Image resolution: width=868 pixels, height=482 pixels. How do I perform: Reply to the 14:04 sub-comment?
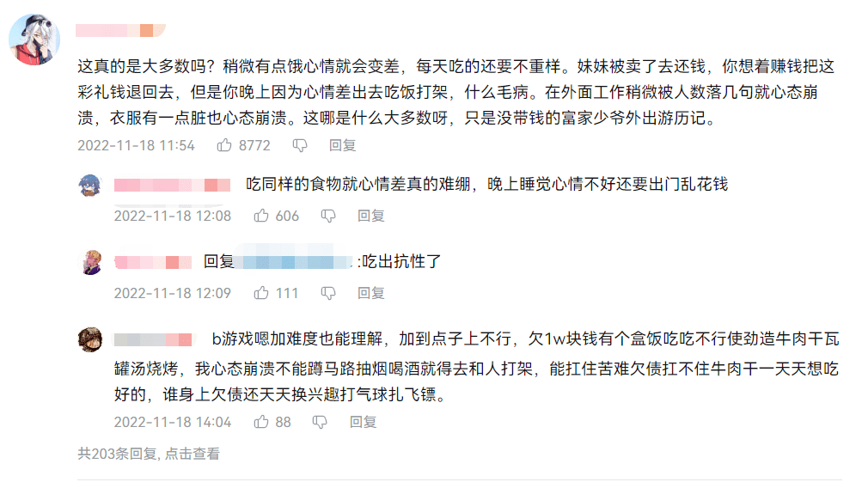tap(363, 422)
